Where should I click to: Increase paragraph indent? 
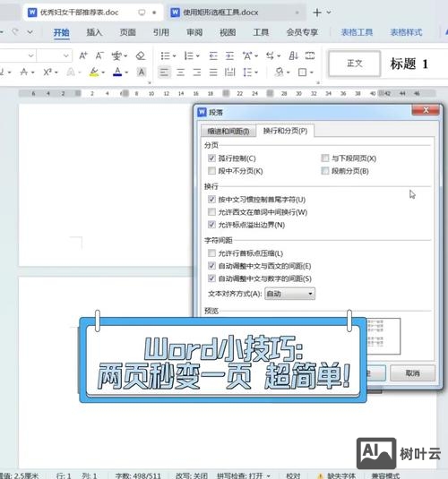click(229, 56)
